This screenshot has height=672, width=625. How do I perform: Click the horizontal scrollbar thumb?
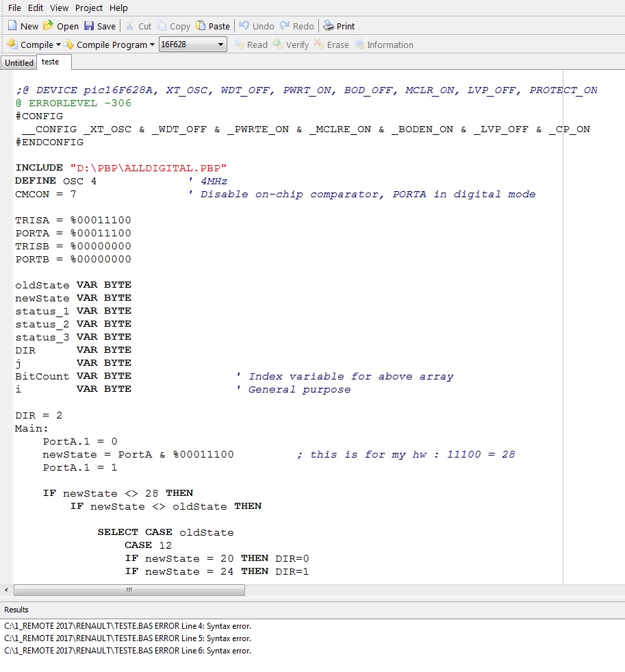[129, 590]
